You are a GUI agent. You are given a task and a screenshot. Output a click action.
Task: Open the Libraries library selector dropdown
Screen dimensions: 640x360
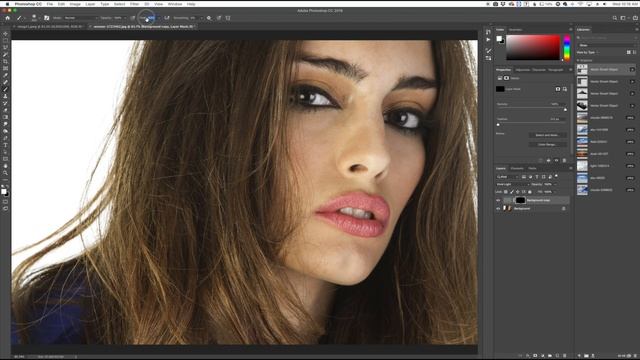coord(607,45)
